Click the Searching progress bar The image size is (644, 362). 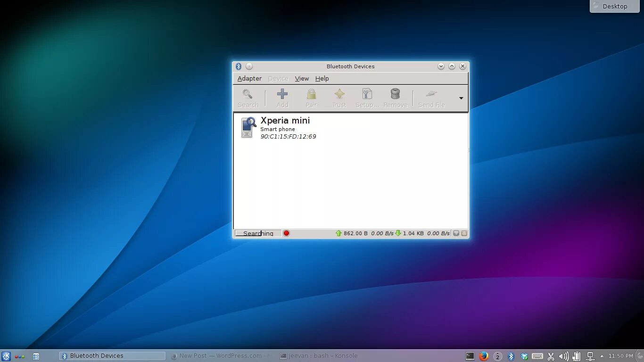click(258, 233)
